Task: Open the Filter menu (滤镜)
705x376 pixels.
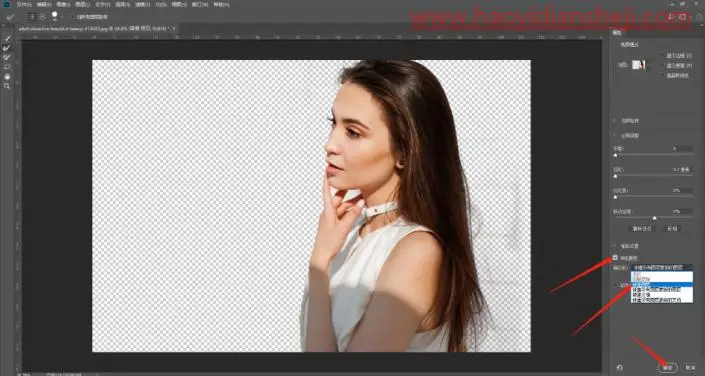Action: click(x=143, y=5)
